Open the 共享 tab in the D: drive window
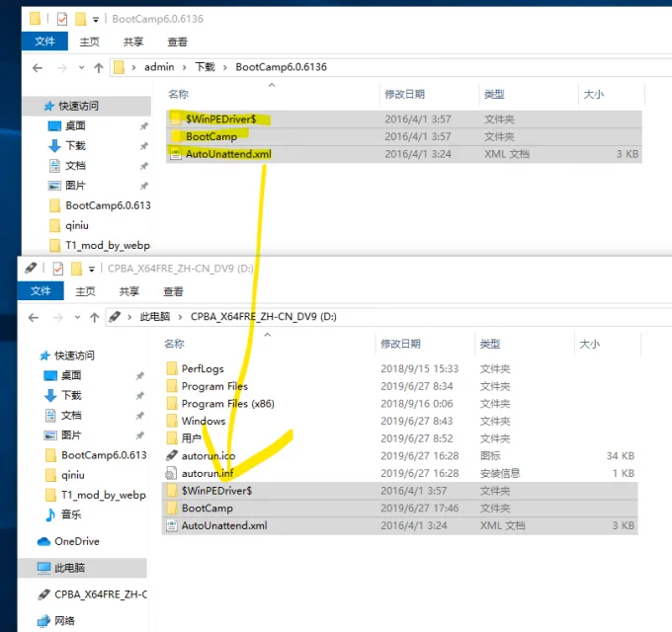 (129, 291)
